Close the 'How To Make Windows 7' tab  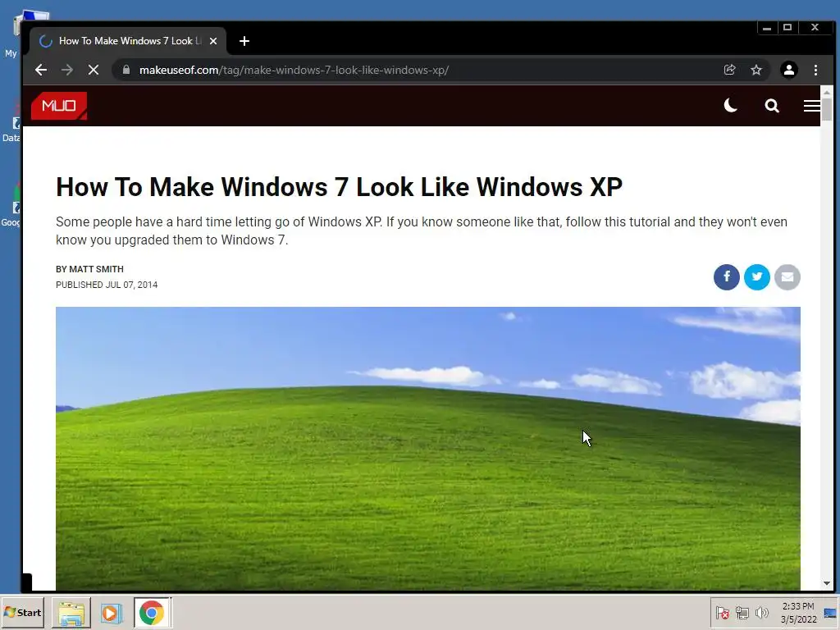(x=213, y=41)
